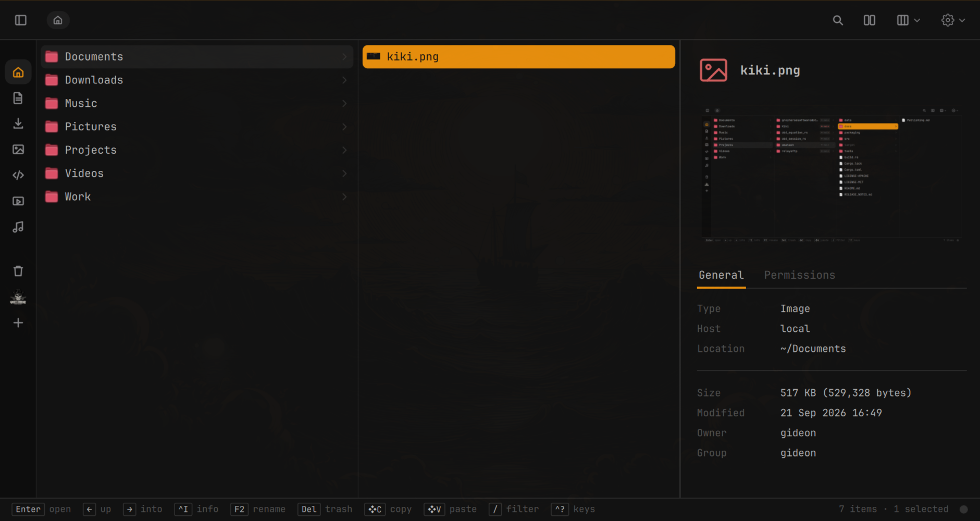Viewport: 980px width, 521px height.
Task: Click the '7 items · 1 selected' status
Action: click(894, 510)
